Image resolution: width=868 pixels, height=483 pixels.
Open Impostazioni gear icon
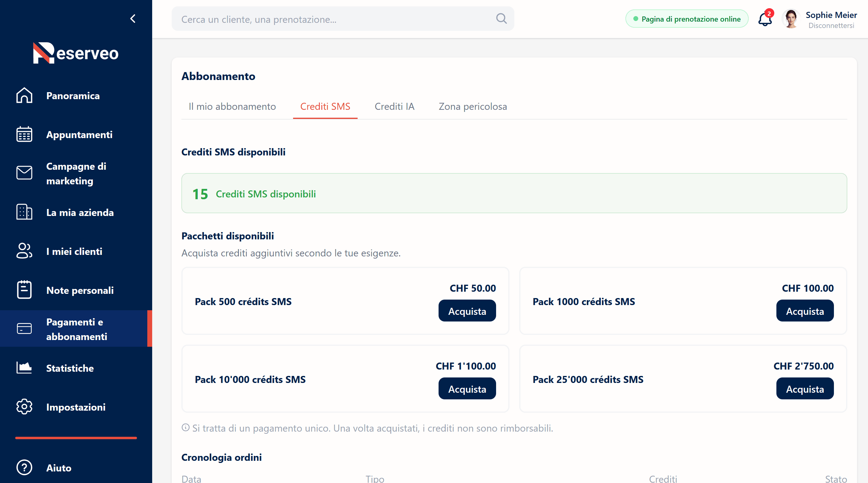[x=24, y=407]
